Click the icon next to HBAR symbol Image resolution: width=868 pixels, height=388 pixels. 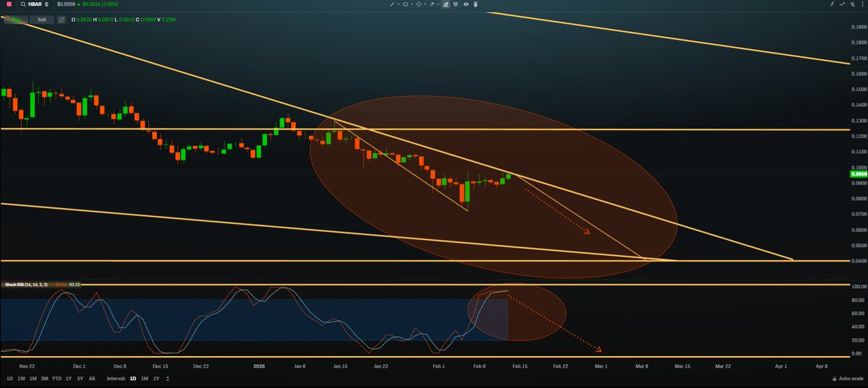(x=46, y=4)
